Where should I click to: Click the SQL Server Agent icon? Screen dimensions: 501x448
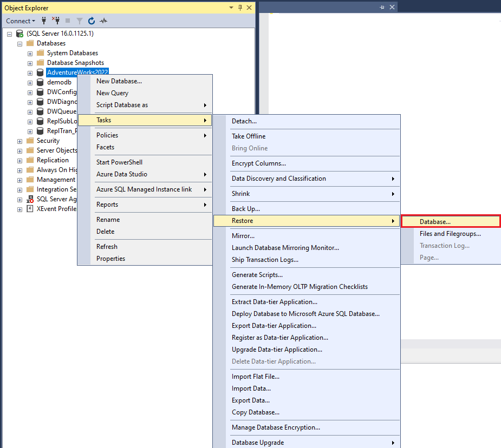(30, 199)
